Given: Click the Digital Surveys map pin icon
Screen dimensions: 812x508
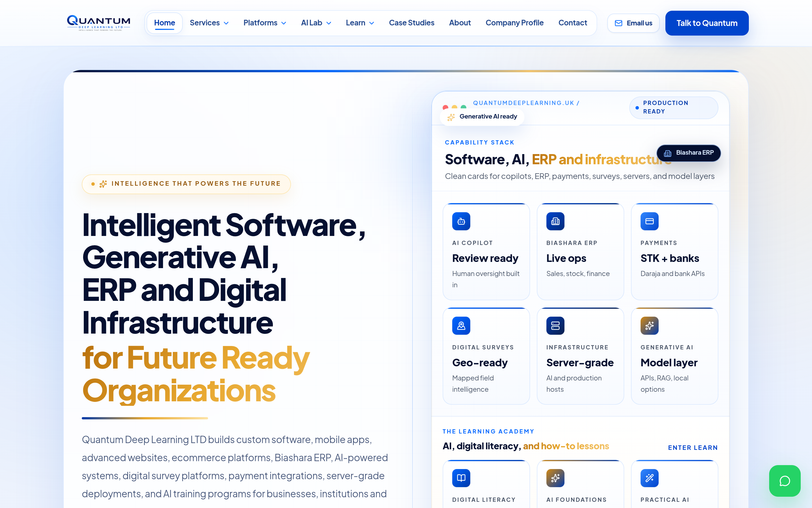Looking at the screenshot, I should [x=461, y=326].
